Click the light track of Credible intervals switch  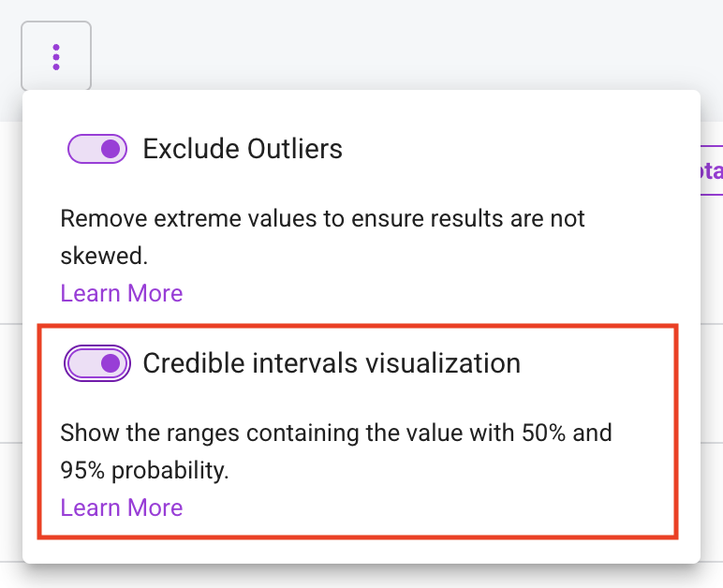tap(83, 363)
